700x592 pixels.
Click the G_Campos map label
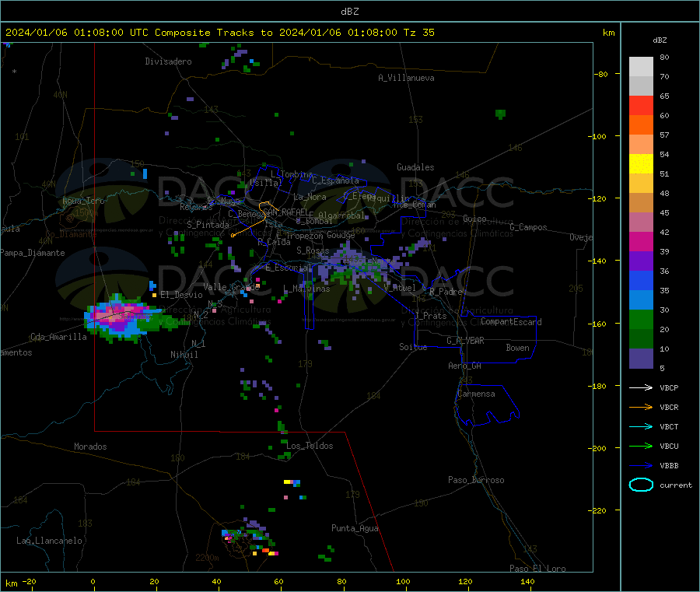[x=528, y=227]
